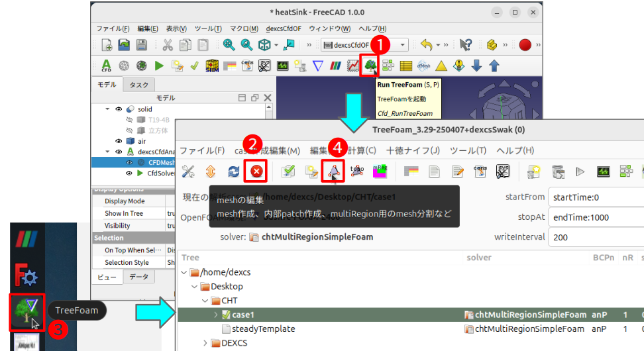
Task: Click the TreeFoam icon in the Ubuntu dock
Action: (27, 311)
